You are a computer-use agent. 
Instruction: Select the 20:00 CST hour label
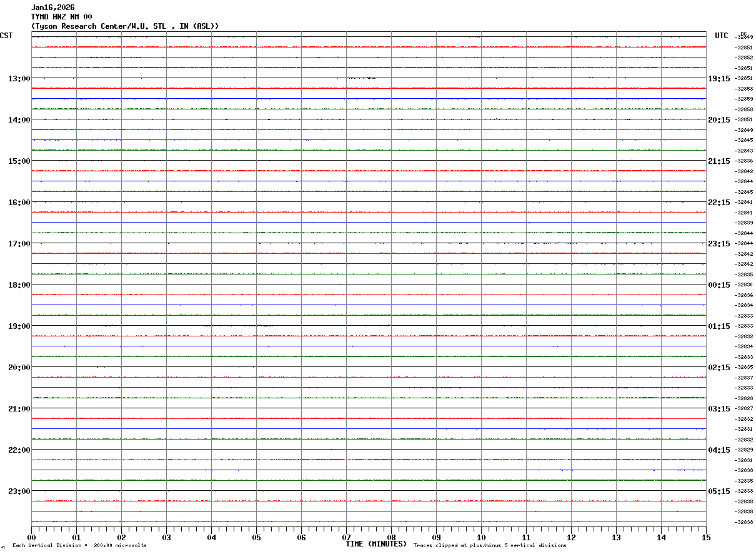click(19, 368)
